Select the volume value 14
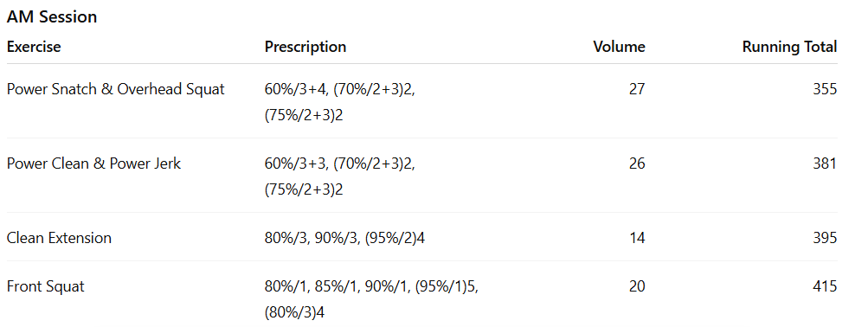The height and width of the screenshot is (327, 868). pyautogui.click(x=637, y=238)
